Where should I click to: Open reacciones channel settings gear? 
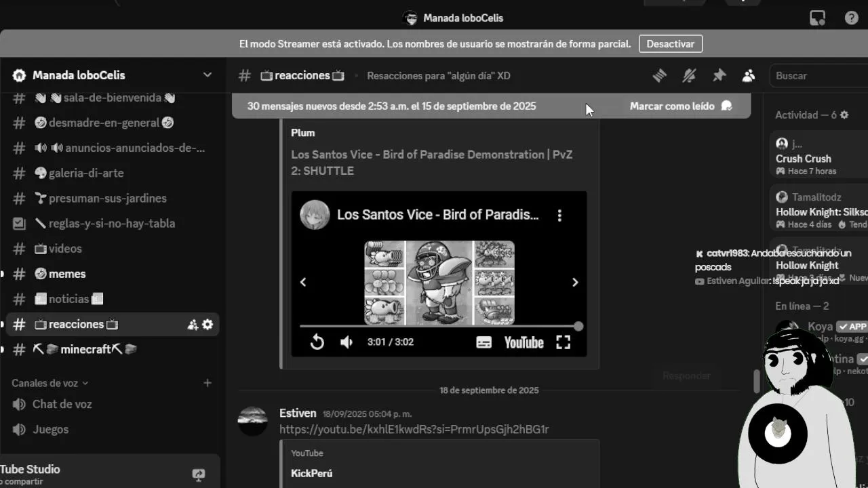pos(208,325)
